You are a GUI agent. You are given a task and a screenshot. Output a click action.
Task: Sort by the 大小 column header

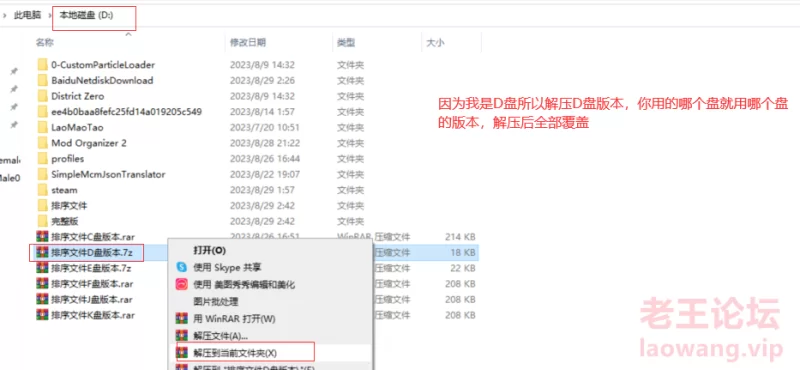click(x=435, y=43)
